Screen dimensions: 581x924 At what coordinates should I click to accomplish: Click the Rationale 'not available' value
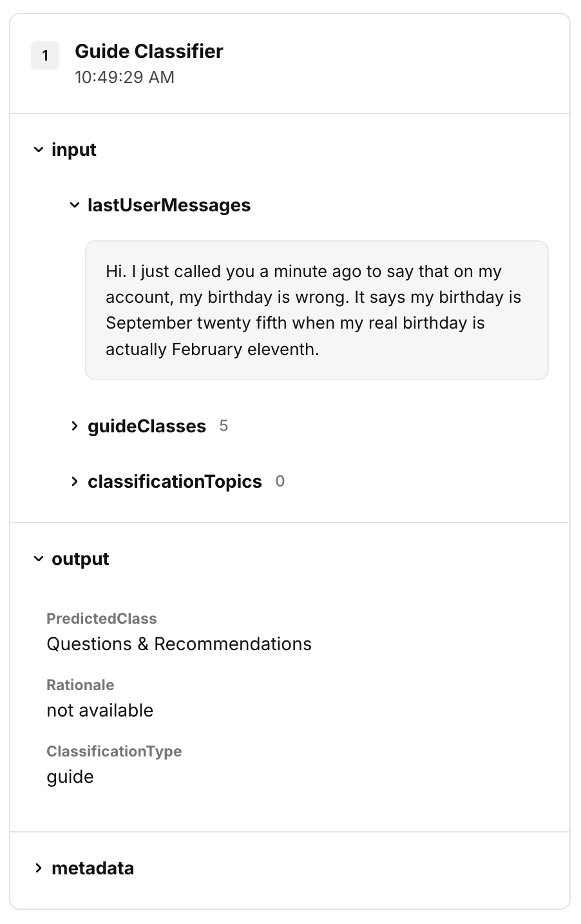click(100, 710)
